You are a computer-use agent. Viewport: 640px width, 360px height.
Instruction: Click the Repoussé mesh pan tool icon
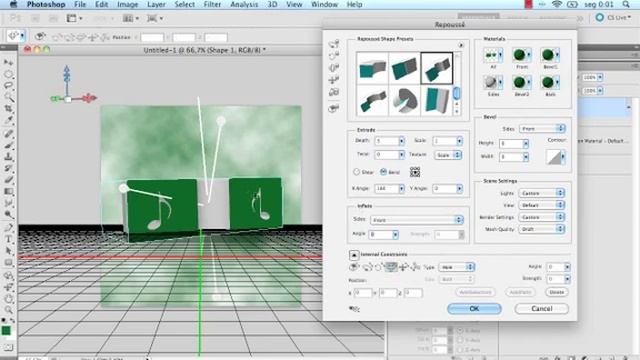(334, 68)
